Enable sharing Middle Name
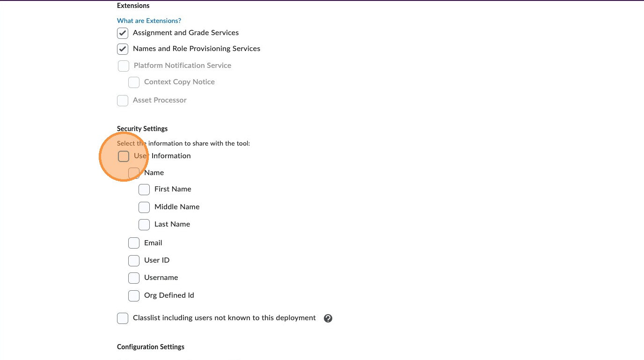The height and width of the screenshot is (360, 644). [x=144, y=207]
